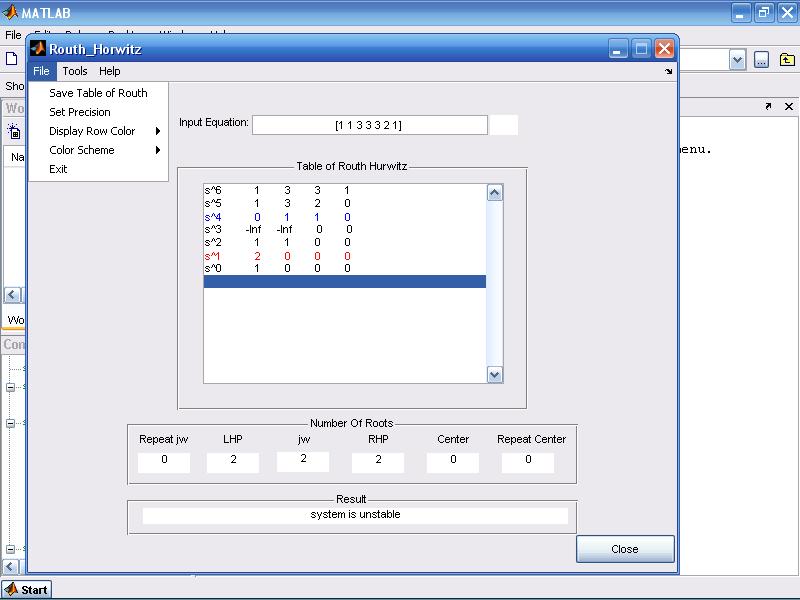Click the RHP roots value field
The width and height of the screenshot is (800, 600).
click(x=378, y=462)
